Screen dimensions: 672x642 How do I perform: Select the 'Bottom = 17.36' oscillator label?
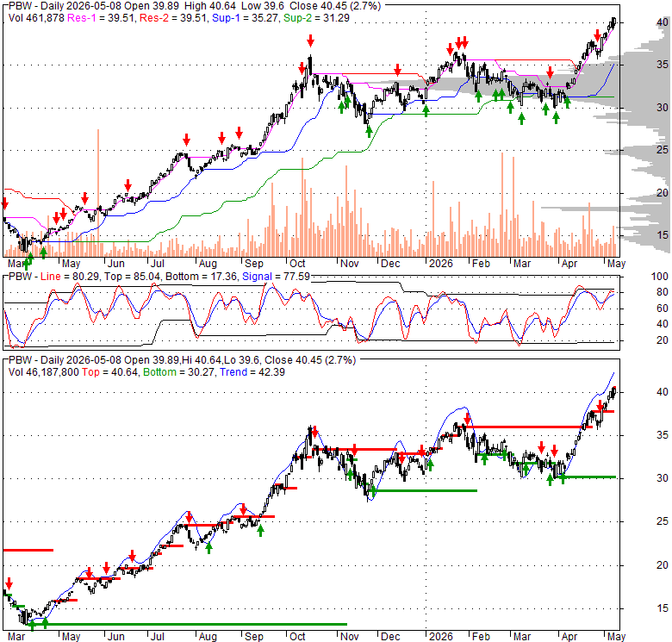[201, 277]
